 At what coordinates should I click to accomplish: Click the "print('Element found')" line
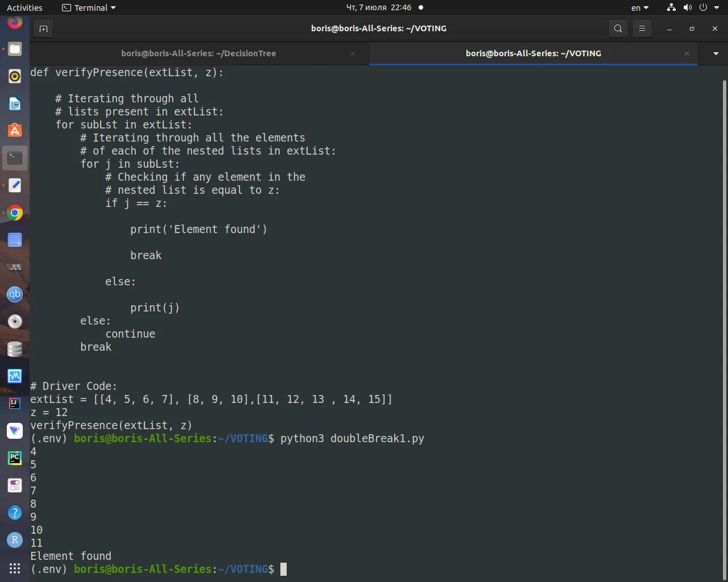[198, 229]
